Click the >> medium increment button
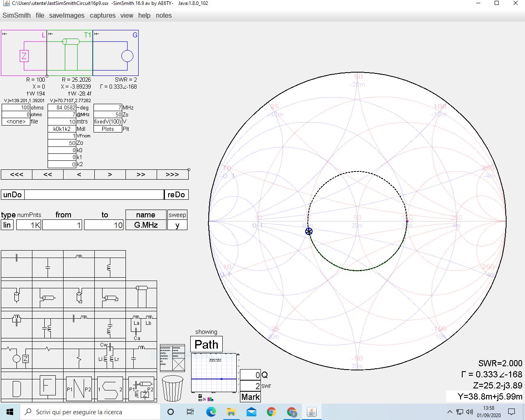This screenshot has height=420, width=525. coord(141,174)
